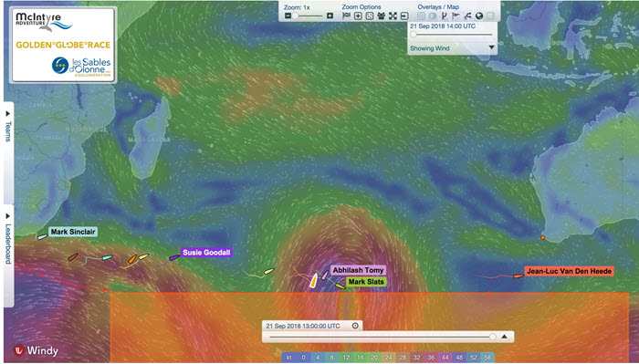Click the wind forecast time slider handle
639x364 pixels.
point(414,35)
